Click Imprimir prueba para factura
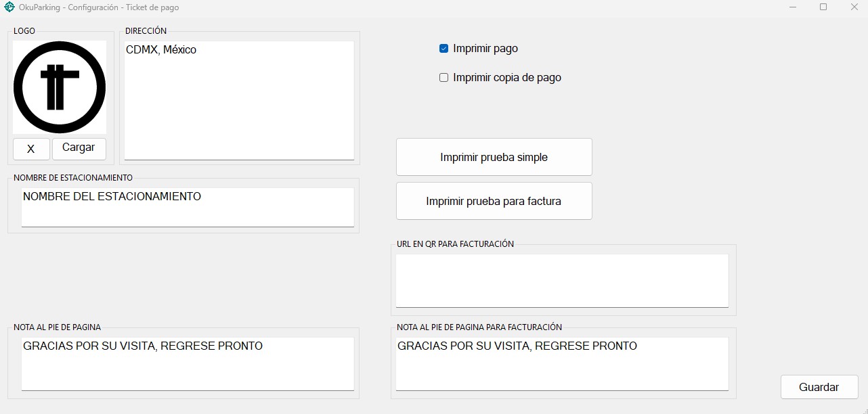Screen dimensions: 868x414 pyautogui.click(x=494, y=201)
